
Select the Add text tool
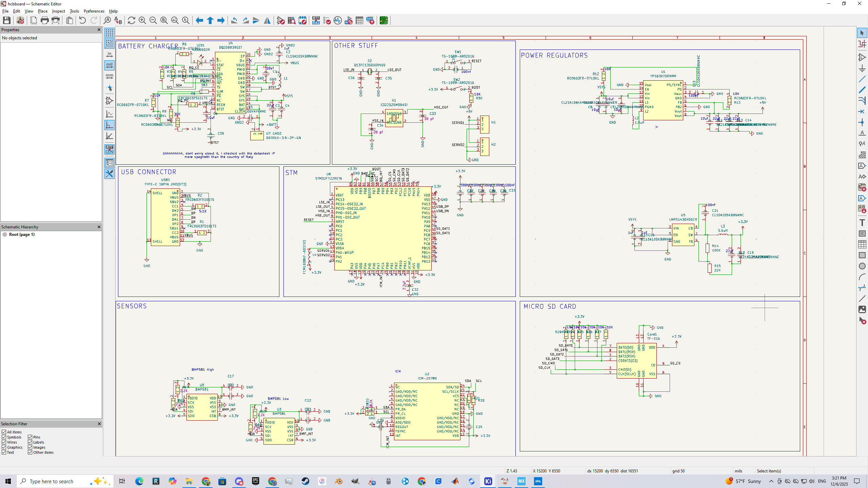point(862,223)
